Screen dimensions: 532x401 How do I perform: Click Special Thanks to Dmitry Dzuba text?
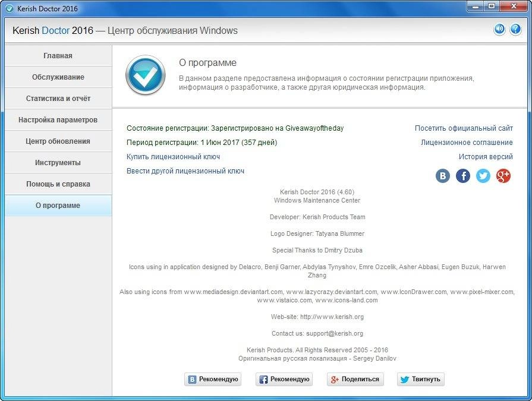click(x=317, y=250)
